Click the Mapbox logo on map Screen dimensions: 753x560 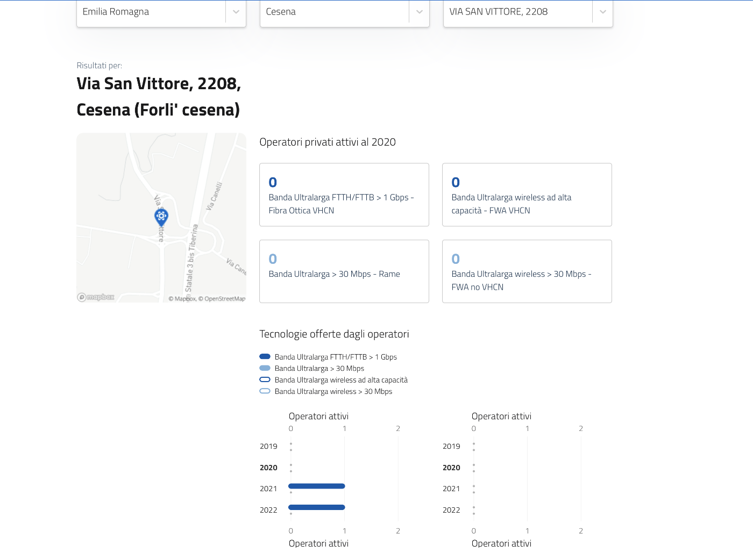[x=96, y=297]
